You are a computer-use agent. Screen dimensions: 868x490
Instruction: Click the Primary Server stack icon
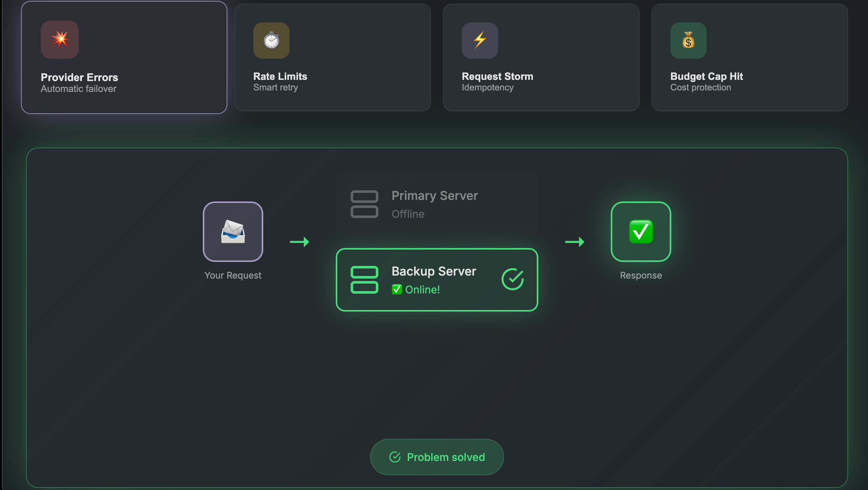click(x=364, y=204)
